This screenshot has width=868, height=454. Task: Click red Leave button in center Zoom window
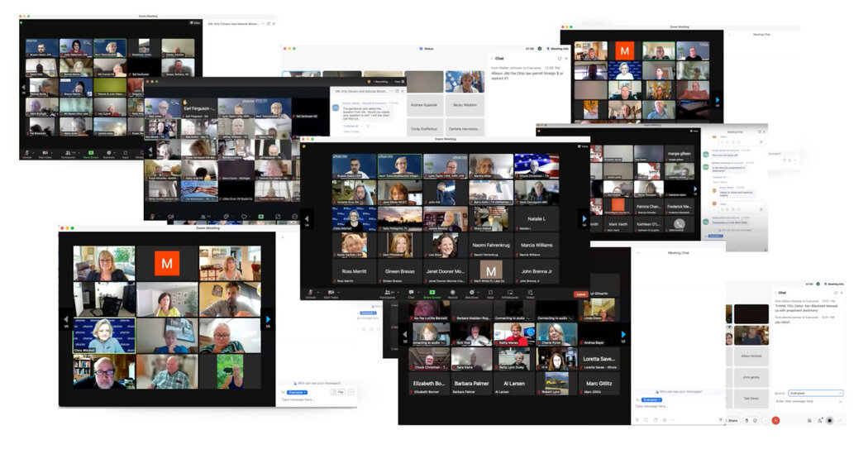(x=580, y=294)
